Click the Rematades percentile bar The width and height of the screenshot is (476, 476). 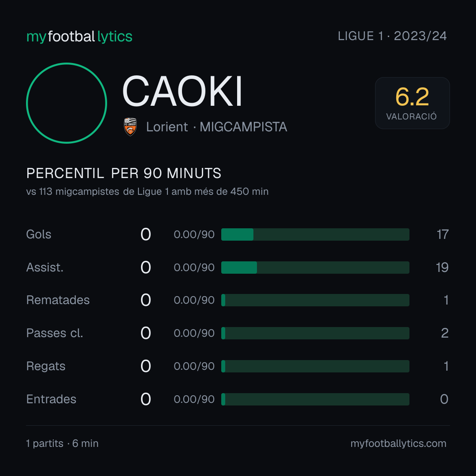pos(315,300)
